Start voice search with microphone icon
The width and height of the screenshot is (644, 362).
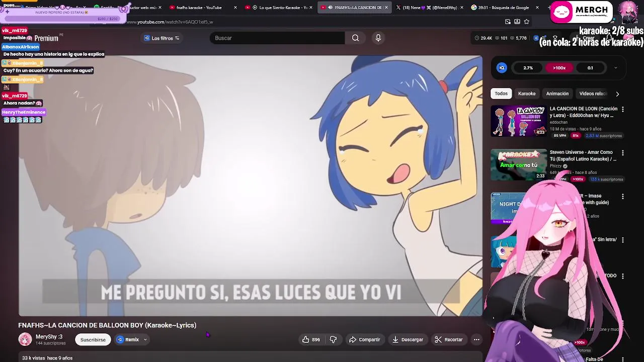click(378, 38)
